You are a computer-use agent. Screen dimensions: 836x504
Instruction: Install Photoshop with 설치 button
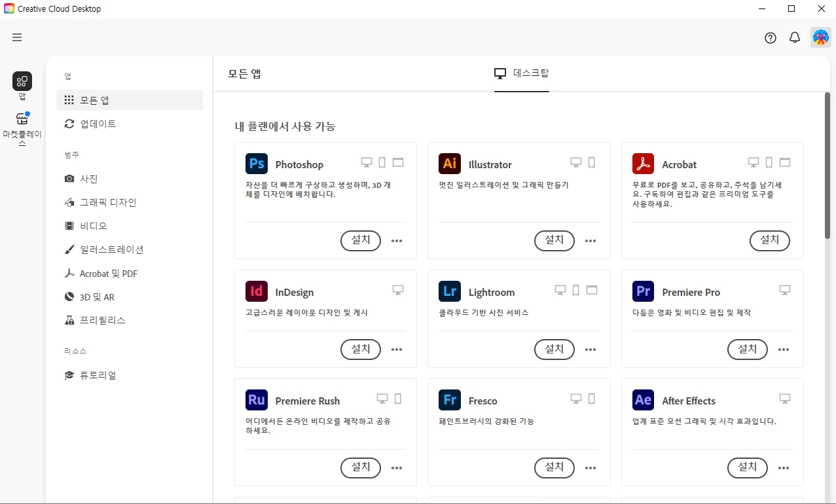pos(361,240)
